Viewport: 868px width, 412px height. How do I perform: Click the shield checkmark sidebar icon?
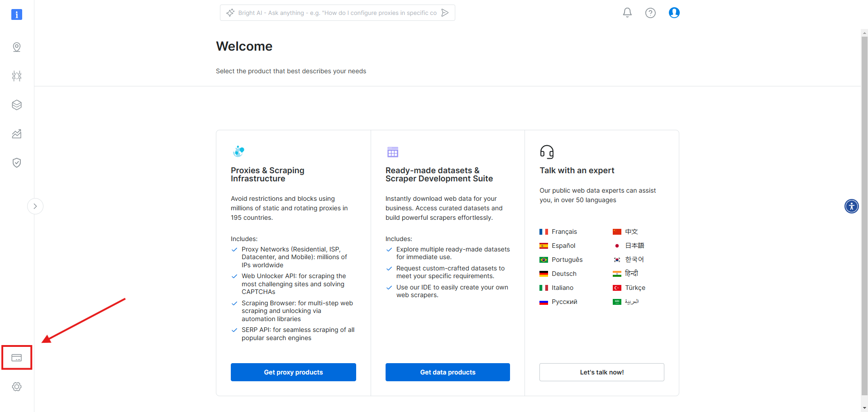tap(17, 163)
